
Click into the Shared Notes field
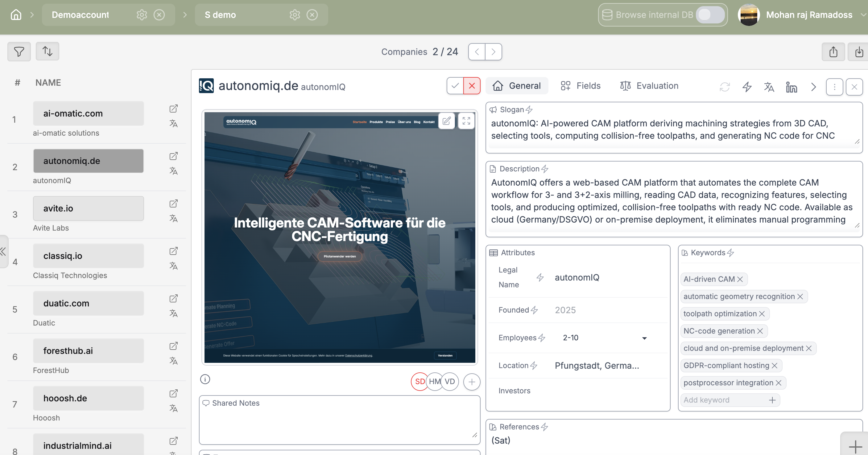(340, 420)
